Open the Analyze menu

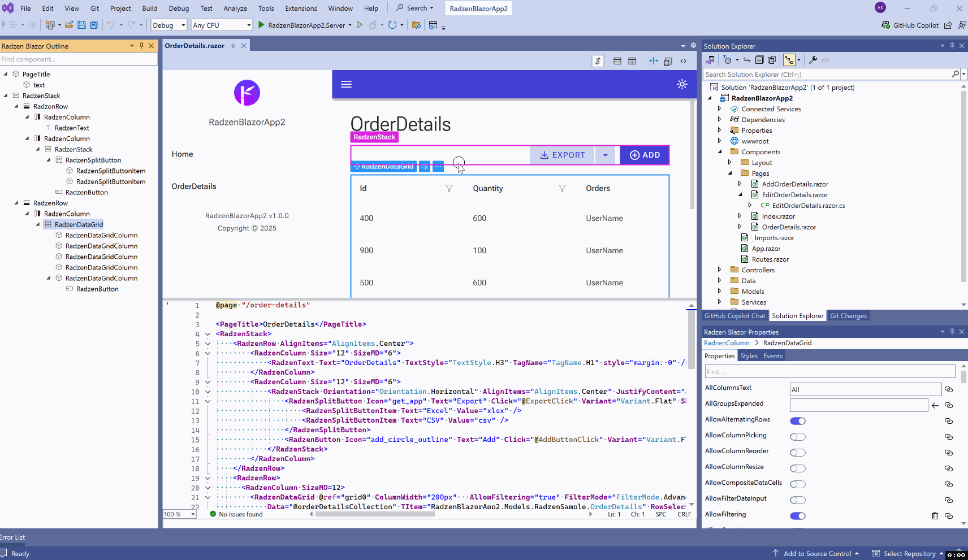(x=235, y=8)
